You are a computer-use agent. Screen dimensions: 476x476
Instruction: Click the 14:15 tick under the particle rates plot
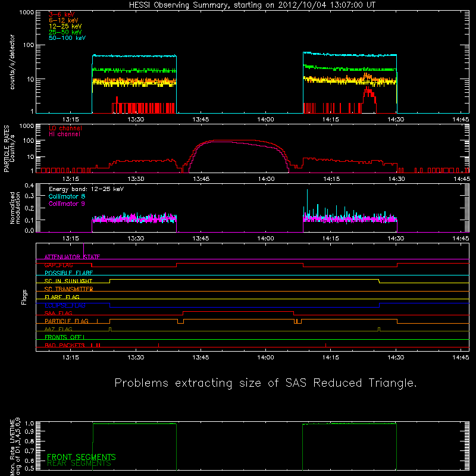[331, 179]
